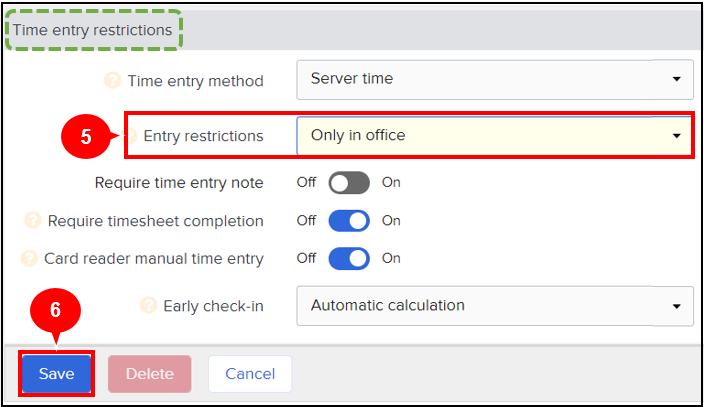704x407 pixels.
Task: Click the Off label for Card reader manual entry
Action: [x=306, y=258]
